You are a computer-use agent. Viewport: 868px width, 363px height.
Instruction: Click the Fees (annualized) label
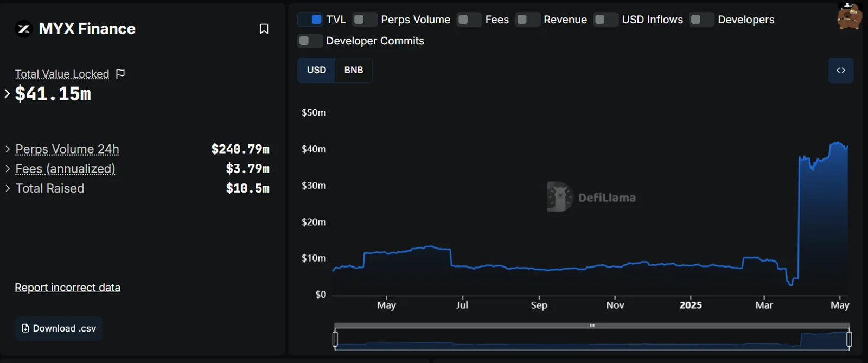(x=65, y=169)
